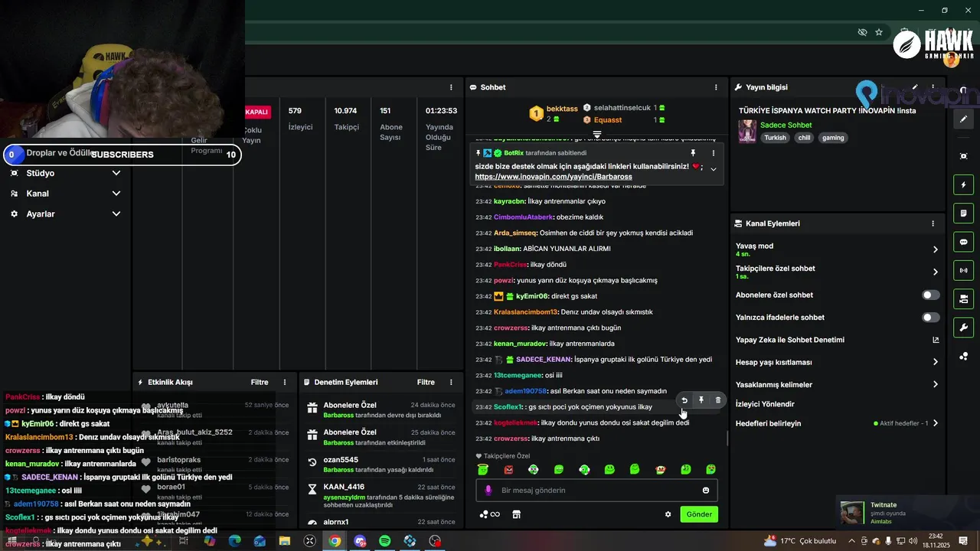Image resolution: width=980 pixels, height=551 pixels.
Task: Click ozan5545 entry in Denetim Eylemleri
Action: 381,465
